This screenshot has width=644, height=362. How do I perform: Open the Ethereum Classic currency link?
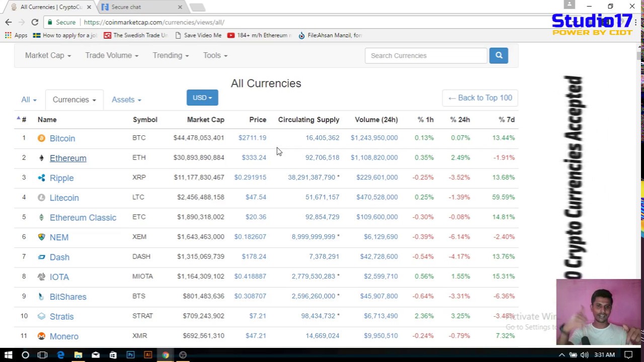click(x=83, y=217)
